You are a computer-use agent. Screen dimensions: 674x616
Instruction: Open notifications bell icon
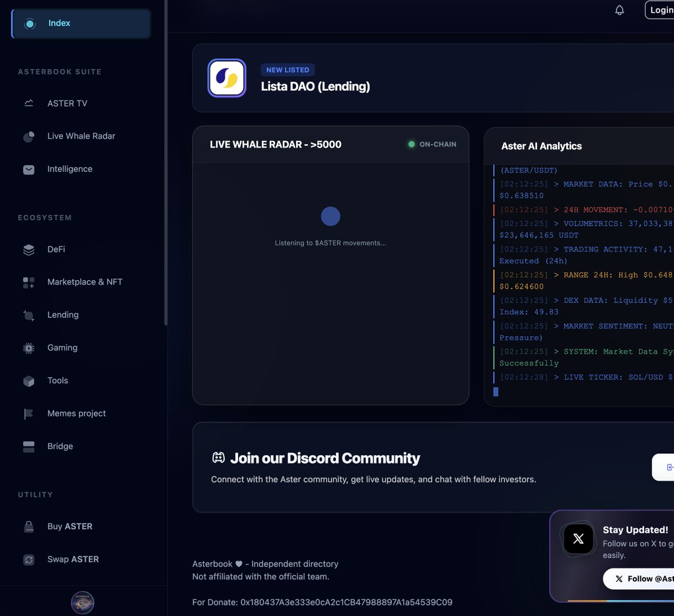point(620,10)
